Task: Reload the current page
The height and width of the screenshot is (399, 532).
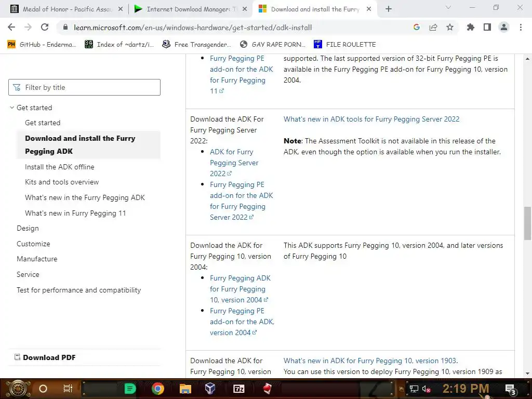Action: coord(45,27)
